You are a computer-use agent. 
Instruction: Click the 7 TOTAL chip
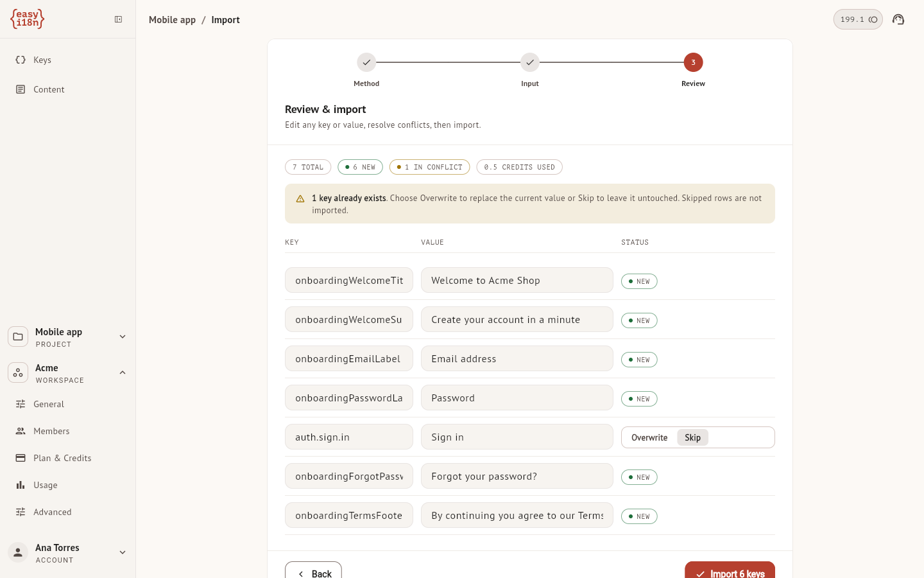[308, 167]
